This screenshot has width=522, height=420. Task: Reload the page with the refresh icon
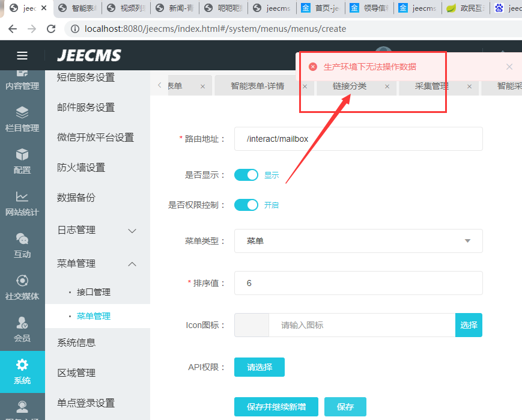coord(51,29)
